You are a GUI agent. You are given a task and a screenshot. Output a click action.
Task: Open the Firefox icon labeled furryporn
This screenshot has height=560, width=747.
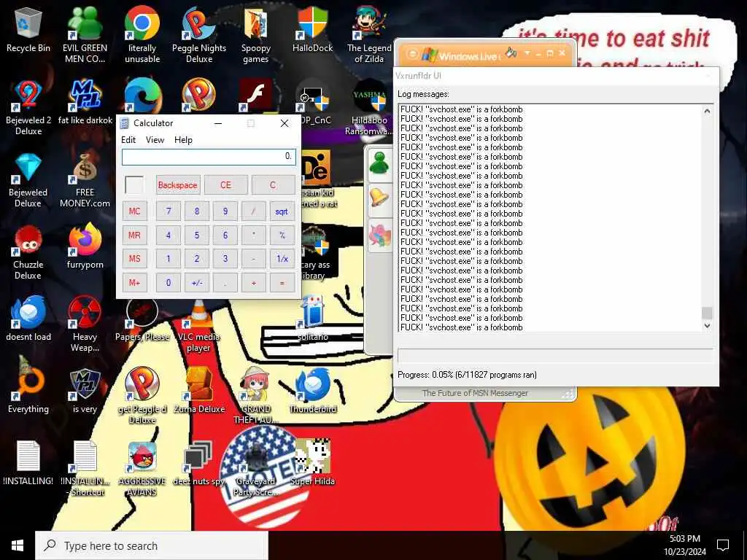point(85,246)
